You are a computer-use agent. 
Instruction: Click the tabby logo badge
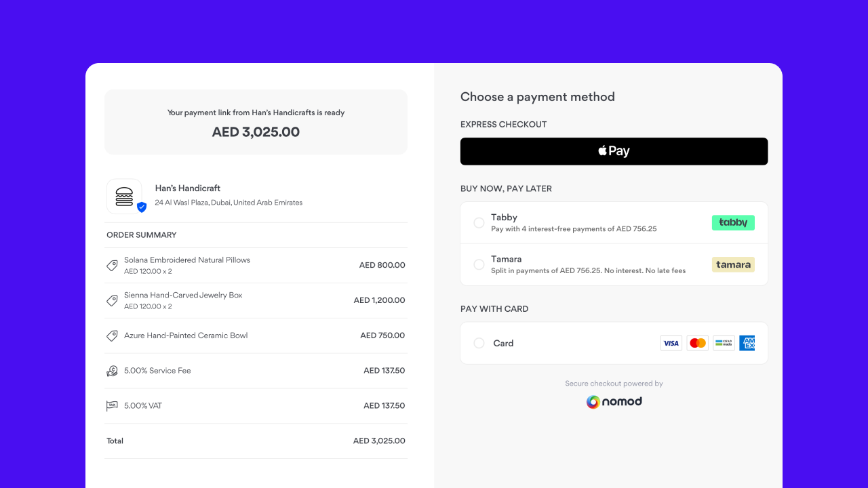point(733,222)
